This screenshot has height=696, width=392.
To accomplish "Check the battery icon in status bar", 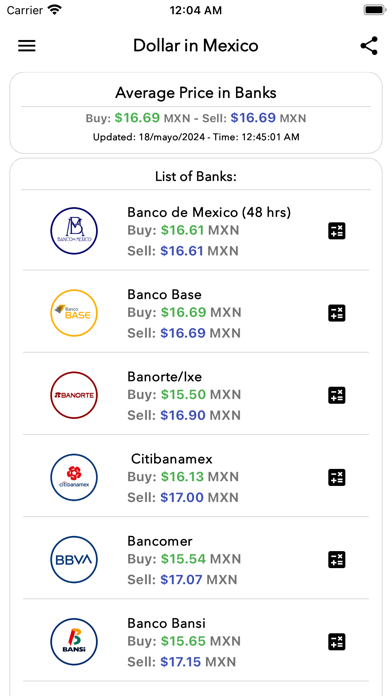I will click(x=375, y=10).
